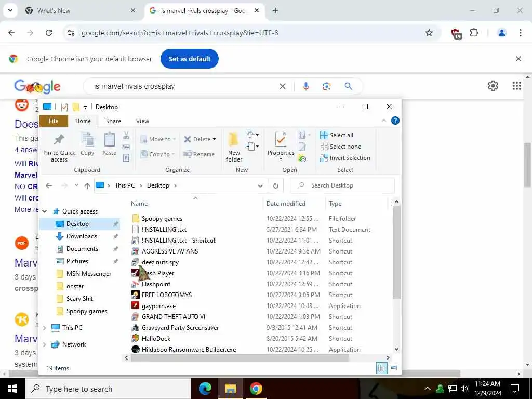This screenshot has width=532, height=399.
Task: Click Explorer horizontal scrollbar thumb
Action: (240, 357)
